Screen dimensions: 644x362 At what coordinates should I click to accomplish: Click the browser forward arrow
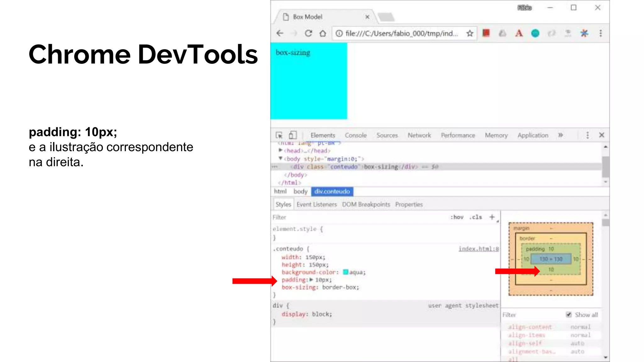click(294, 33)
